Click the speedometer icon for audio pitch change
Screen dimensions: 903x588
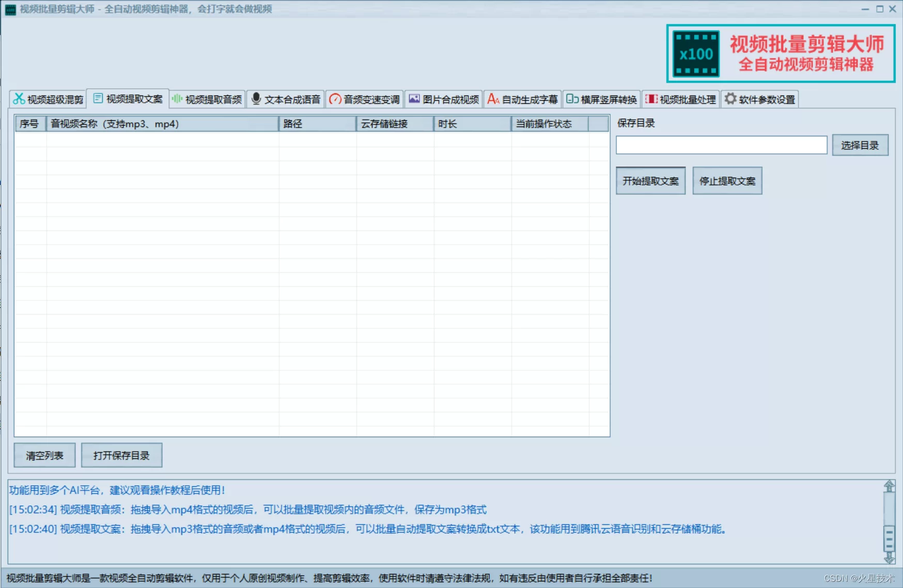pyautogui.click(x=335, y=99)
